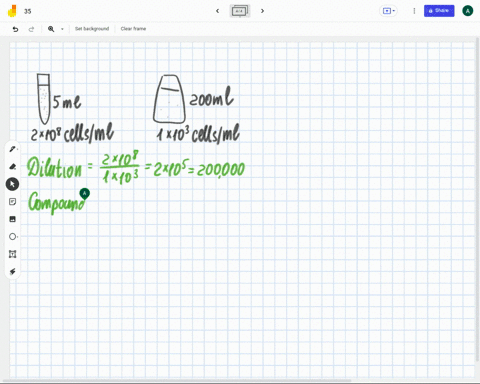The image size is (480, 384).
Task: Click the green word 'Dilution'
Action: [x=54, y=168]
